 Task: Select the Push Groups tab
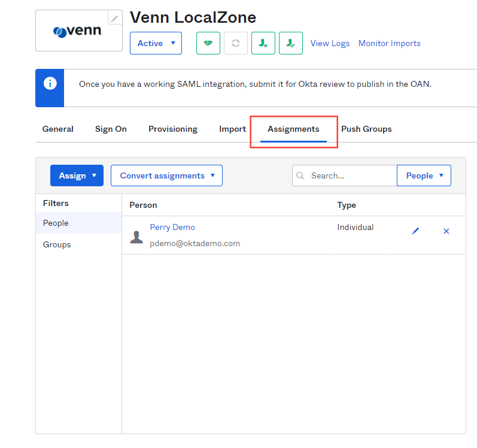click(x=366, y=129)
